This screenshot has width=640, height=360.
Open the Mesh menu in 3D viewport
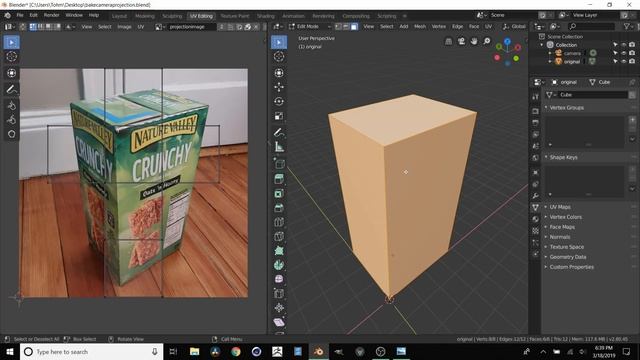click(x=420, y=27)
